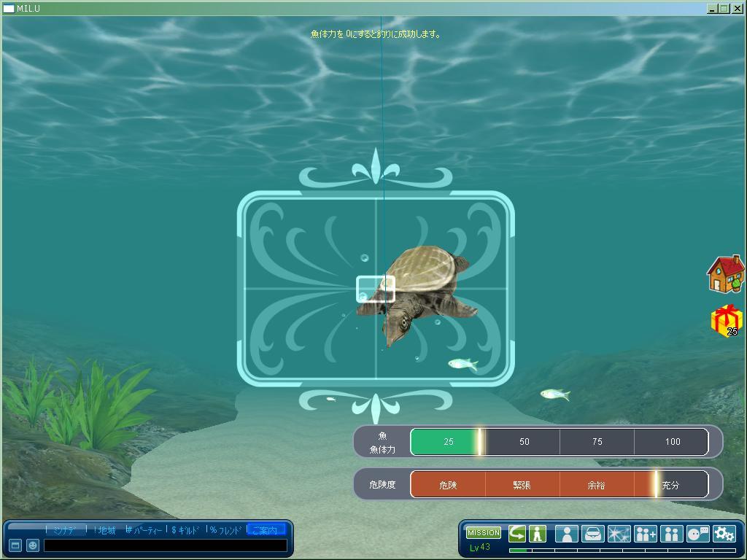
Task: Switch to the パーティー chat tab
Action: (x=145, y=530)
